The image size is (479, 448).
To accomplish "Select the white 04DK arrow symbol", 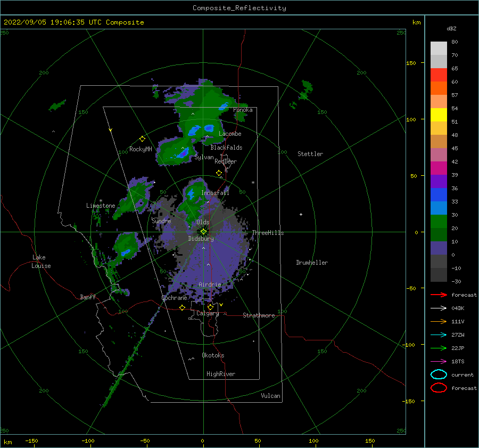I will [439, 308].
